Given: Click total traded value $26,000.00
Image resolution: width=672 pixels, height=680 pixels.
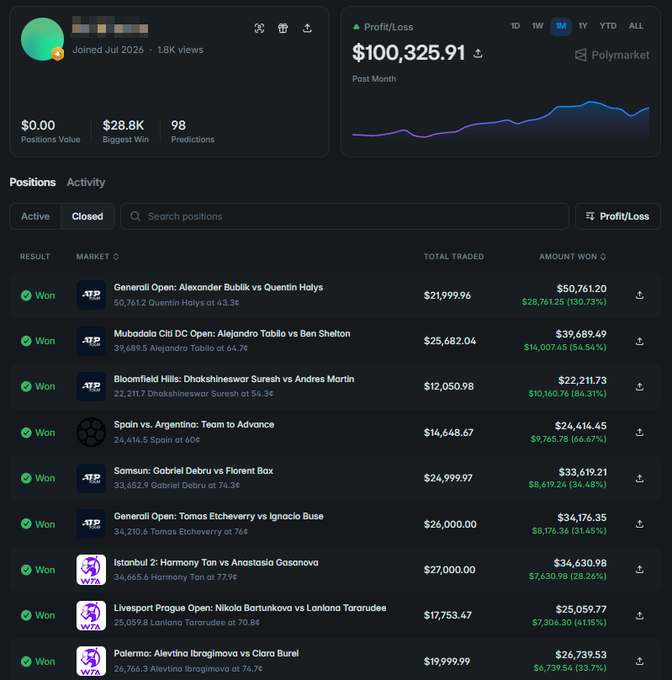Looking at the screenshot, I should click(x=450, y=524).
